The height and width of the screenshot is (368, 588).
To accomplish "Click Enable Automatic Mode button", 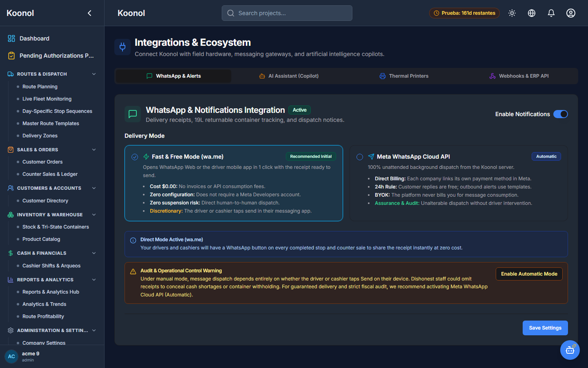I will 529,274.
